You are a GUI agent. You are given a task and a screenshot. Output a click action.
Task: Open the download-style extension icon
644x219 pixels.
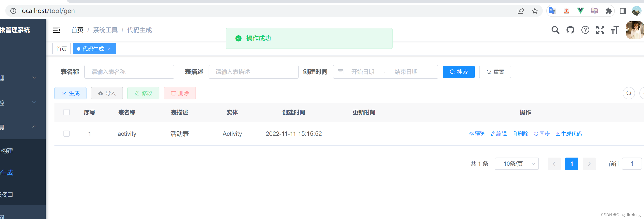click(x=595, y=11)
